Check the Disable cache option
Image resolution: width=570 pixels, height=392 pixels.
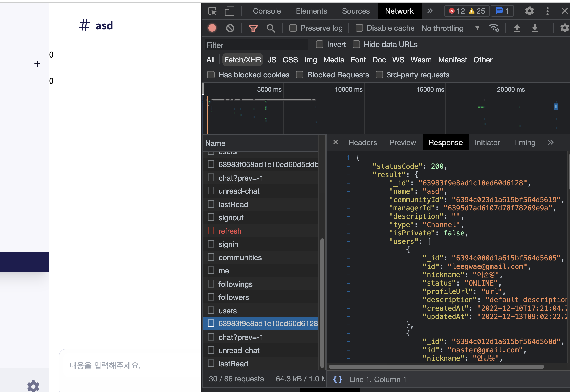[x=359, y=28]
